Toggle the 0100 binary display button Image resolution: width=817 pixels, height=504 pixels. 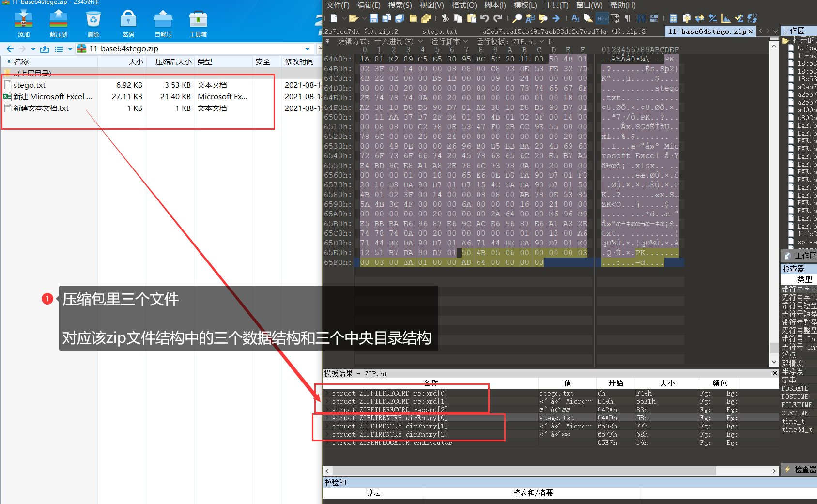tap(654, 18)
